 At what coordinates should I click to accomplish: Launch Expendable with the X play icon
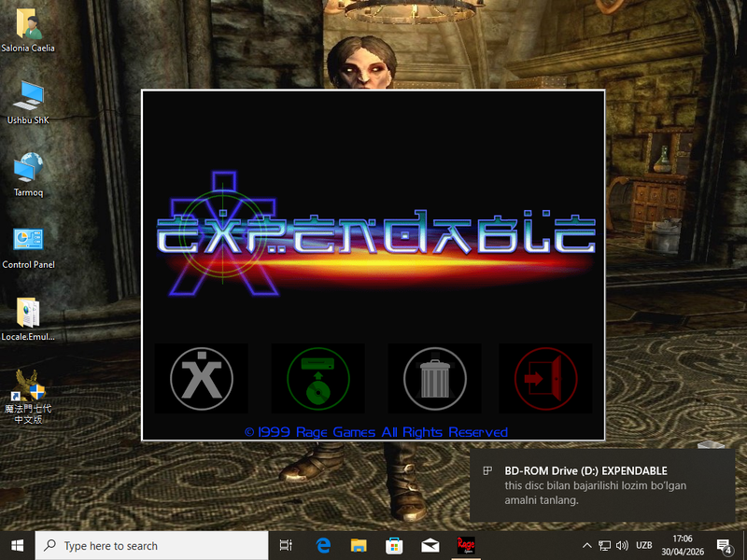[x=202, y=379]
